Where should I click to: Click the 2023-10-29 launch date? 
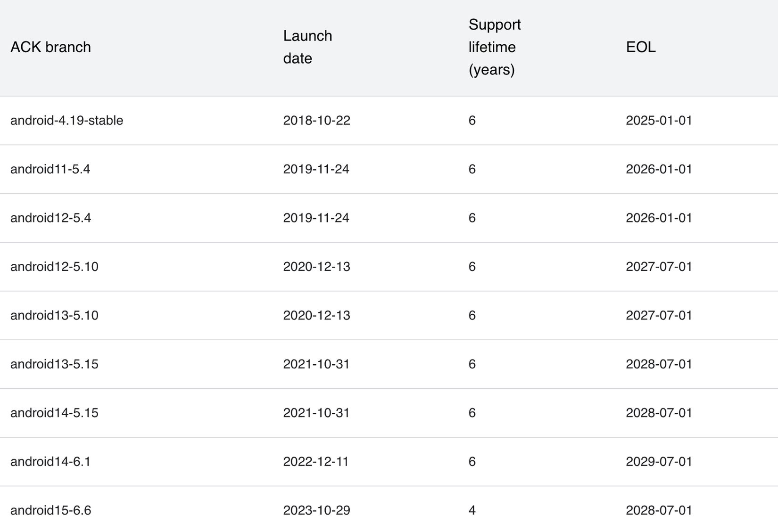point(316,510)
